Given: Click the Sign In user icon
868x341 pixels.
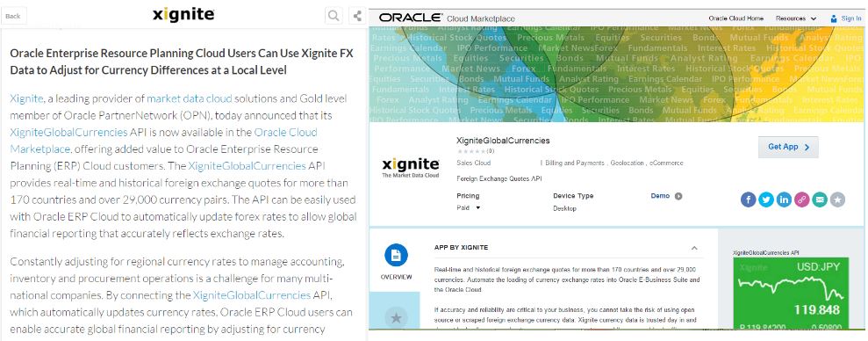Looking at the screenshot, I should pos(834,18).
